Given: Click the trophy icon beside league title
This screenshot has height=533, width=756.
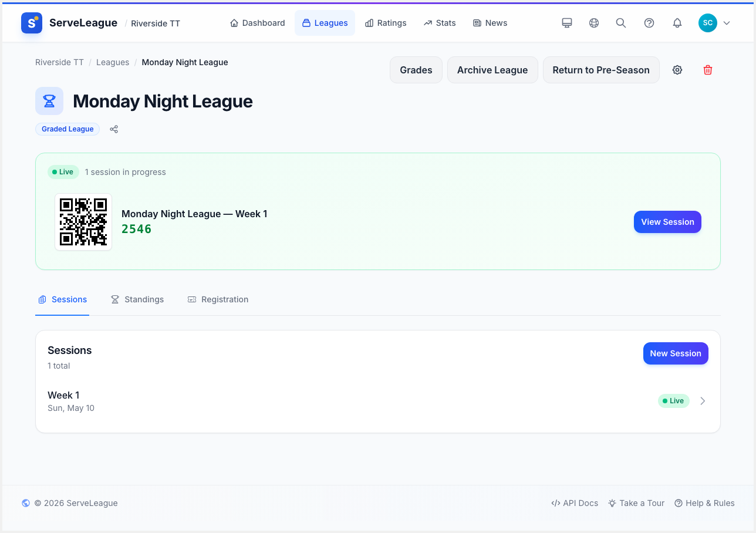Looking at the screenshot, I should coord(49,101).
